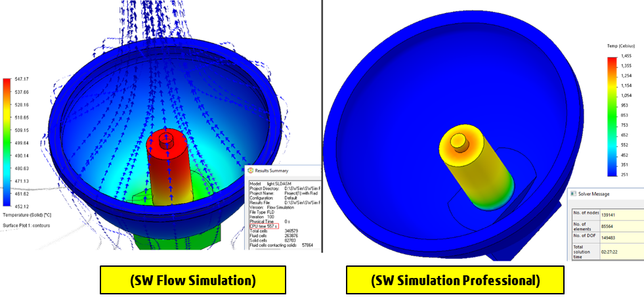
Task: Select the Results File row
Action: [x=285, y=203]
